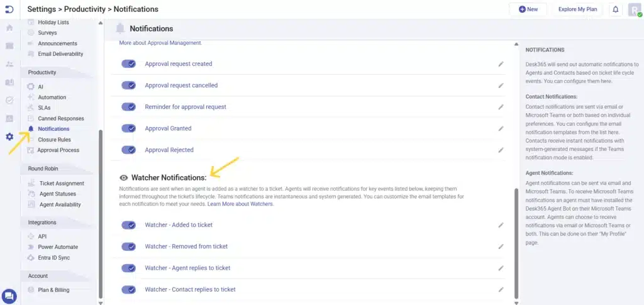The width and height of the screenshot is (644, 305).
Task: Click the settings gear in left rail
Action: click(x=9, y=136)
